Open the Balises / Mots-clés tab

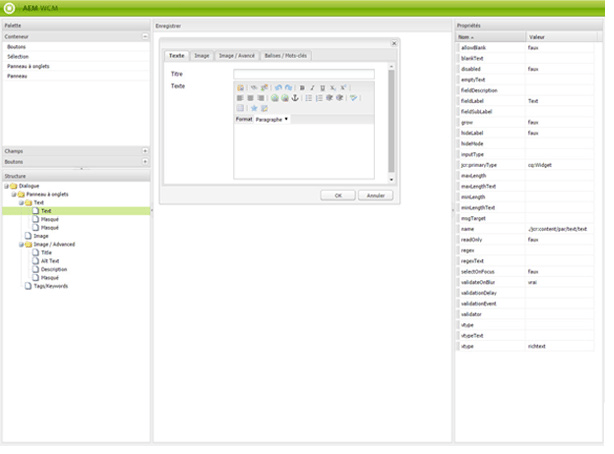pos(285,56)
